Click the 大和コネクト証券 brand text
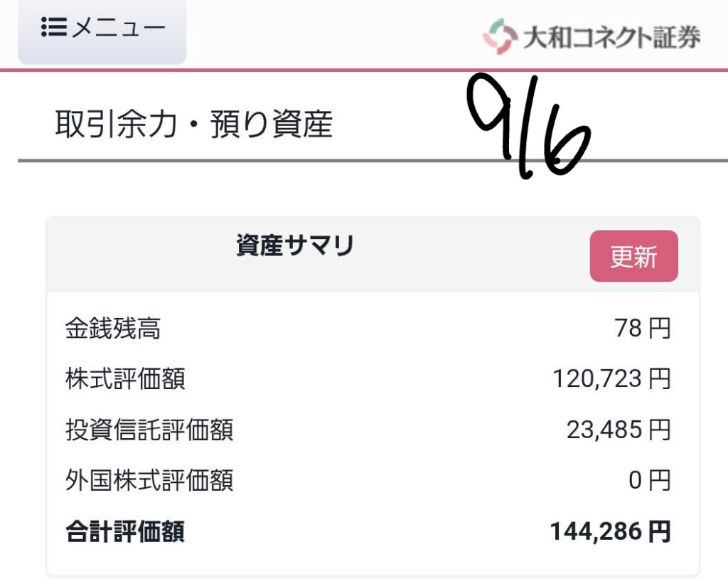The image size is (728, 584). click(x=612, y=37)
